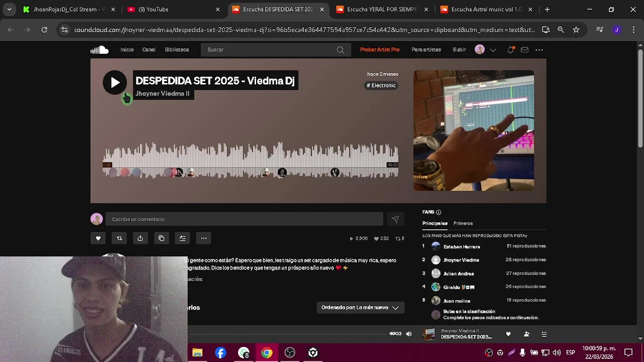Open the Canal menu item
The image size is (644, 362).
[x=148, y=50]
